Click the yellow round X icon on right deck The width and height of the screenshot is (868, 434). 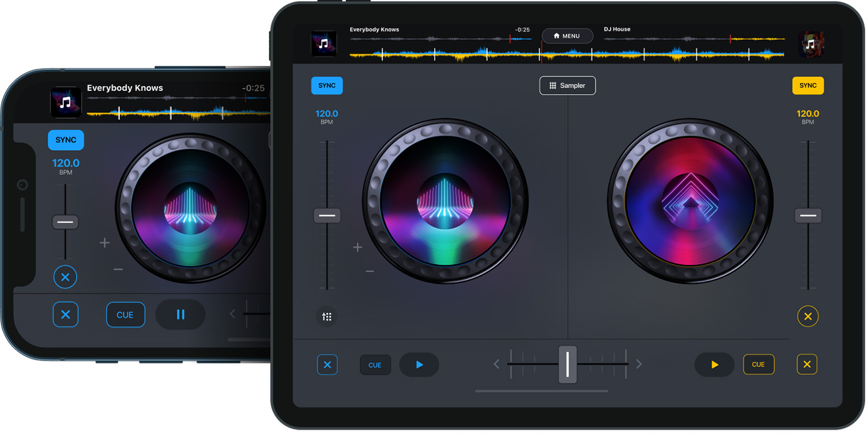click(x=808, y=316)
